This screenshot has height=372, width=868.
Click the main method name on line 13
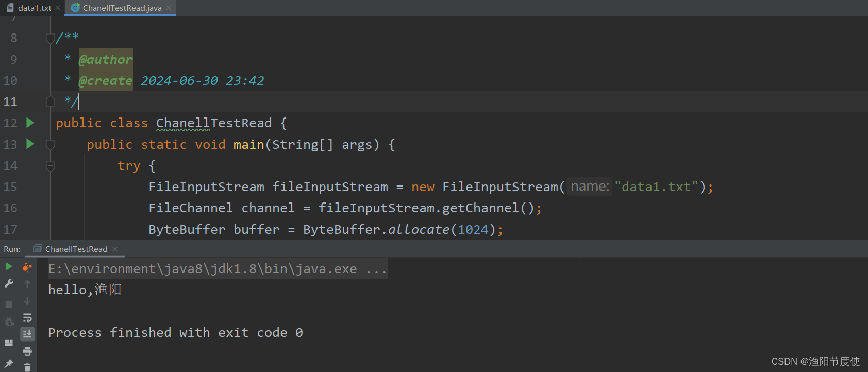[248, 144]
